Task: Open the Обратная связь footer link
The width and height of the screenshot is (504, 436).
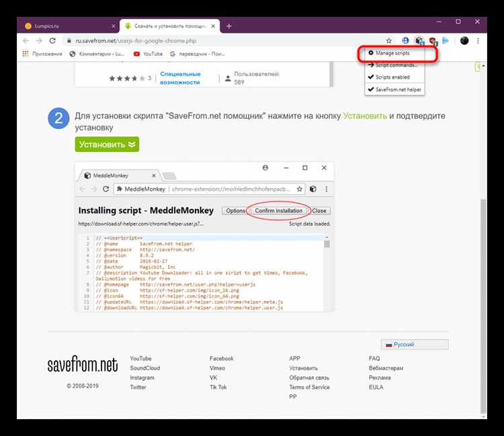Action: [x=309, y=378]
